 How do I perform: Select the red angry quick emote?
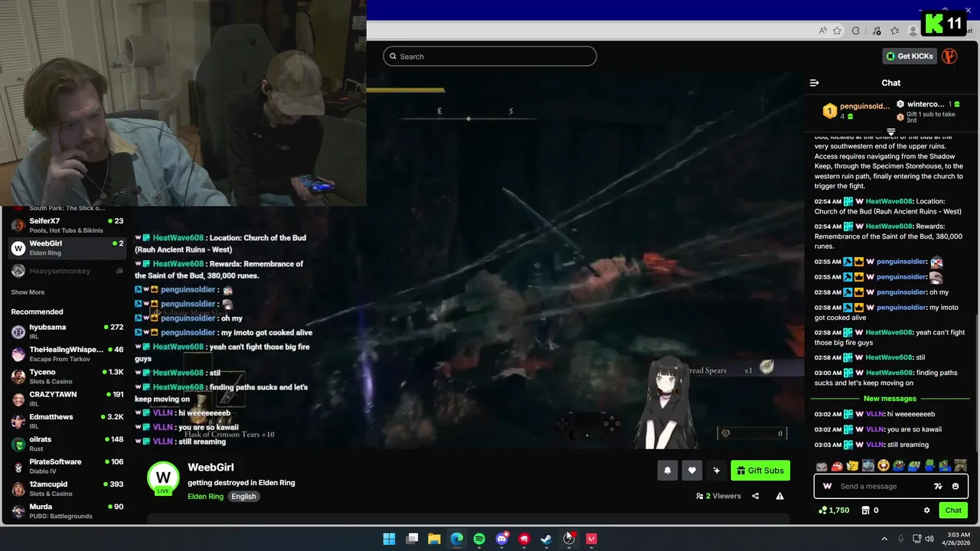point(837,465)
